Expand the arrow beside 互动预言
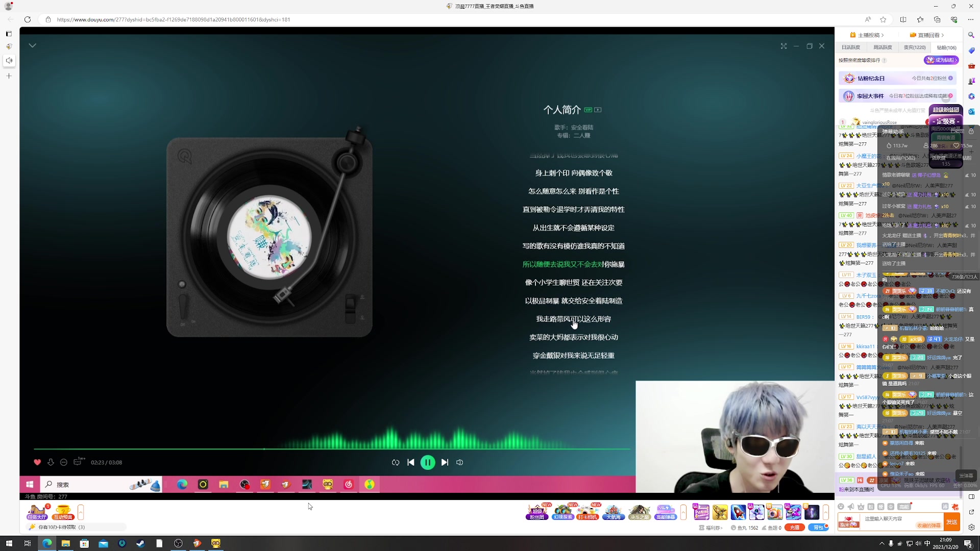Image resolution: width=980 pixels, height=551 pixels. (x=81, y=512)
